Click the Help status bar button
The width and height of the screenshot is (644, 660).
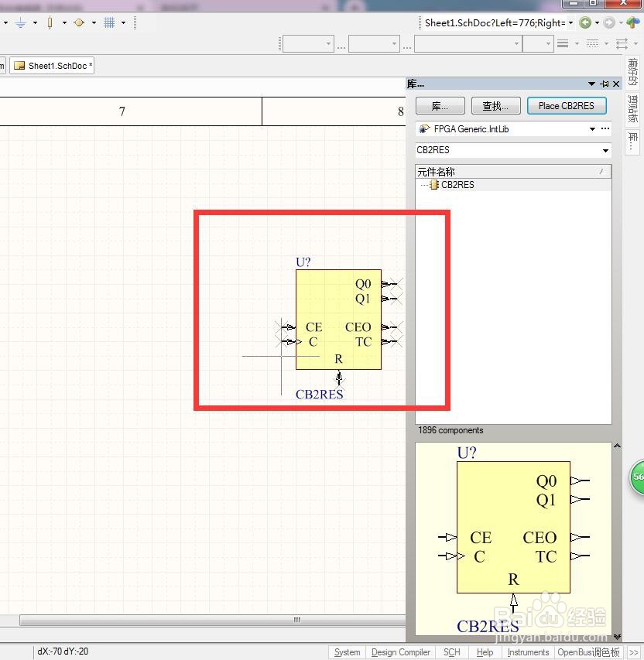click(x=485, y=652)
